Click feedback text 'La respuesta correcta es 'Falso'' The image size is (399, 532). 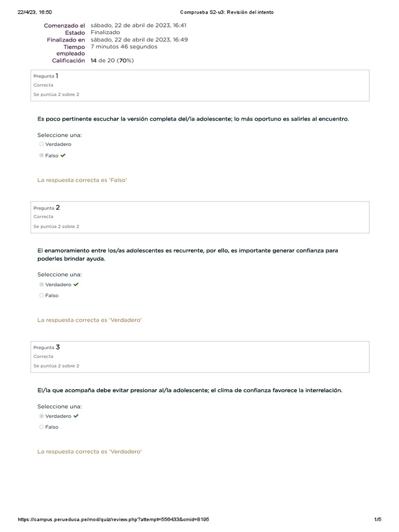(82, 180)
